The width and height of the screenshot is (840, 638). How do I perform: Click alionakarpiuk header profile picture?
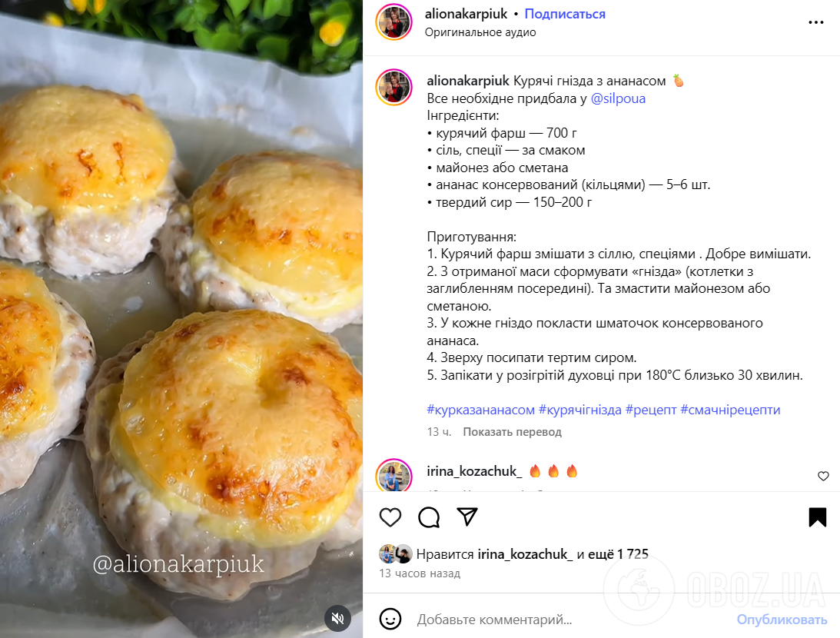click(393, 22)
